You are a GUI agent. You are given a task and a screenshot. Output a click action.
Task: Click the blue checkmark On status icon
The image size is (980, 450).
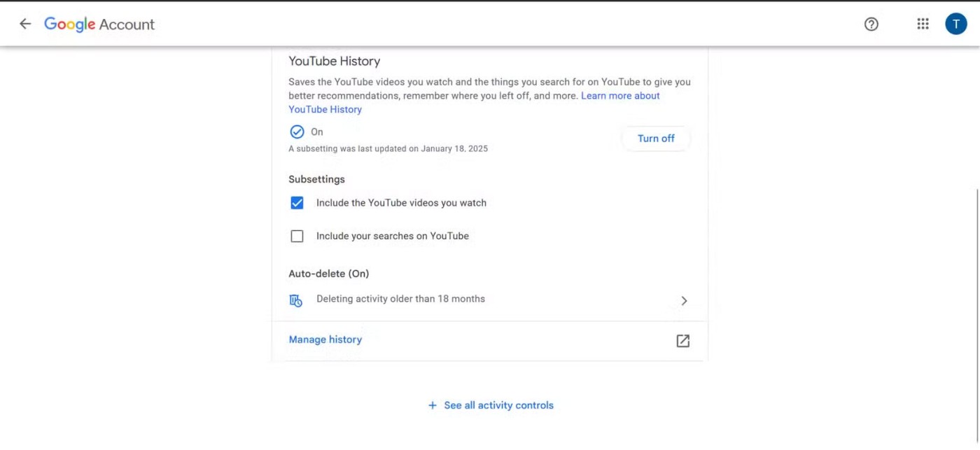pyautogui.click(x=297, y=132)
